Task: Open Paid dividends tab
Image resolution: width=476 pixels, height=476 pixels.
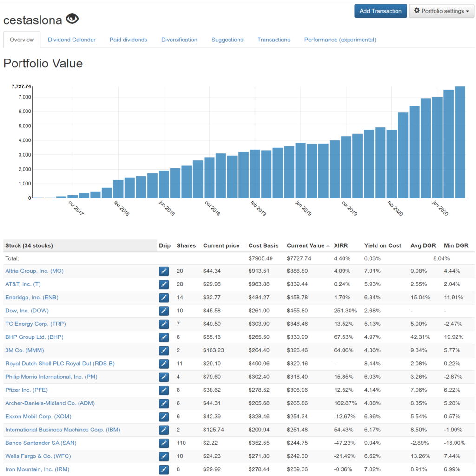Action: (x=128, y=40)
